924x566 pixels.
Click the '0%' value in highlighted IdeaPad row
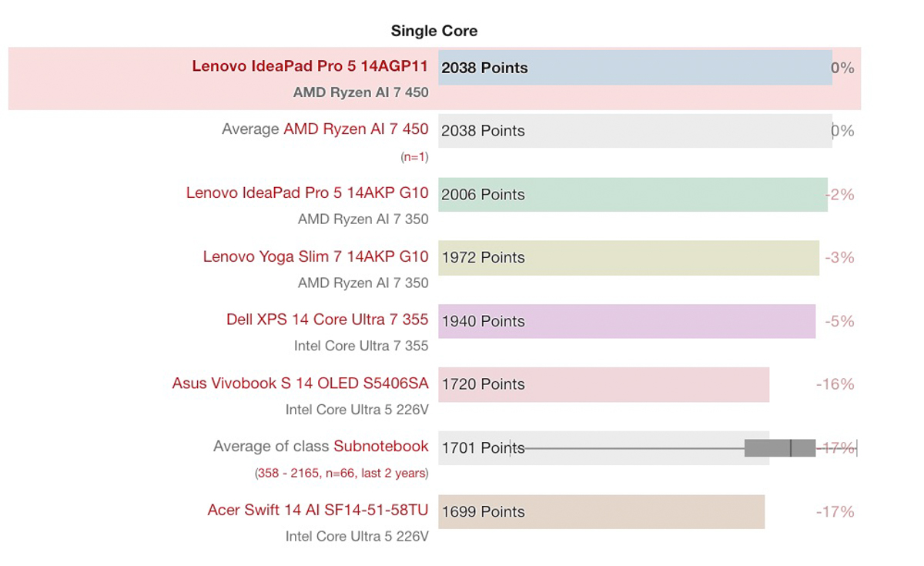(x=843, y=68)
